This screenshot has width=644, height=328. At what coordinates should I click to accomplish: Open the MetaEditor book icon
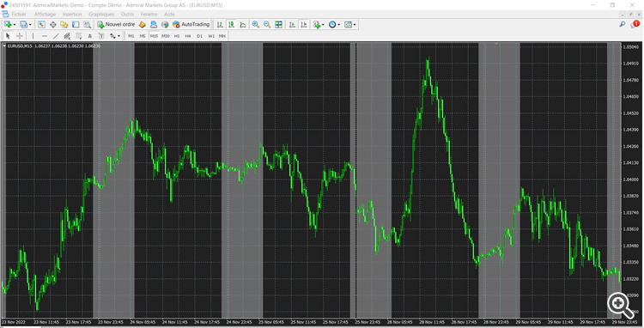[x=142, y=25]
